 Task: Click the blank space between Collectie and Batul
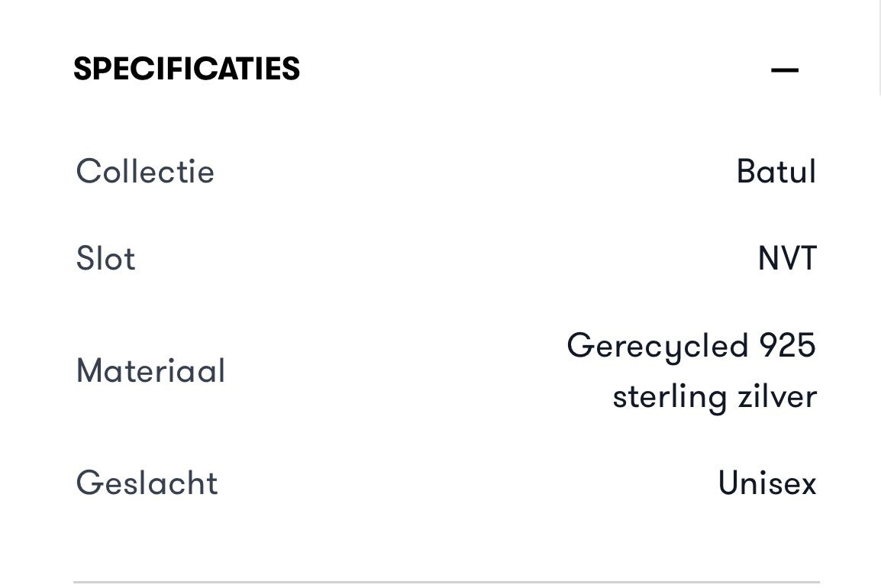click(473, 171)
